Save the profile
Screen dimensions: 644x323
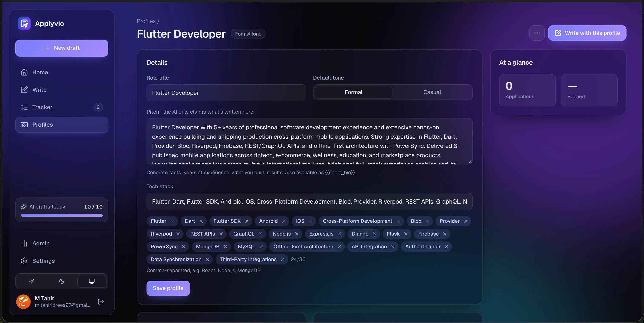(x=168, y=288)
